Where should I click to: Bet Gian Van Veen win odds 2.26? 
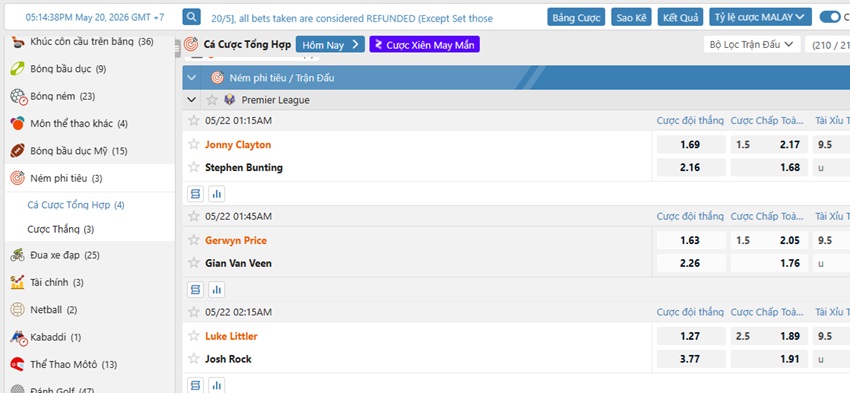point(691,263)
